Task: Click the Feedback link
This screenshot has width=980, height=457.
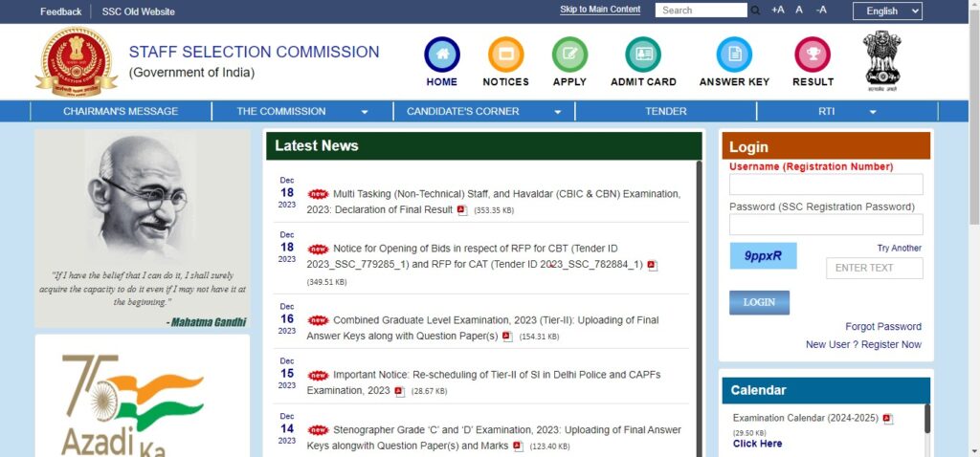Action: 60,11
